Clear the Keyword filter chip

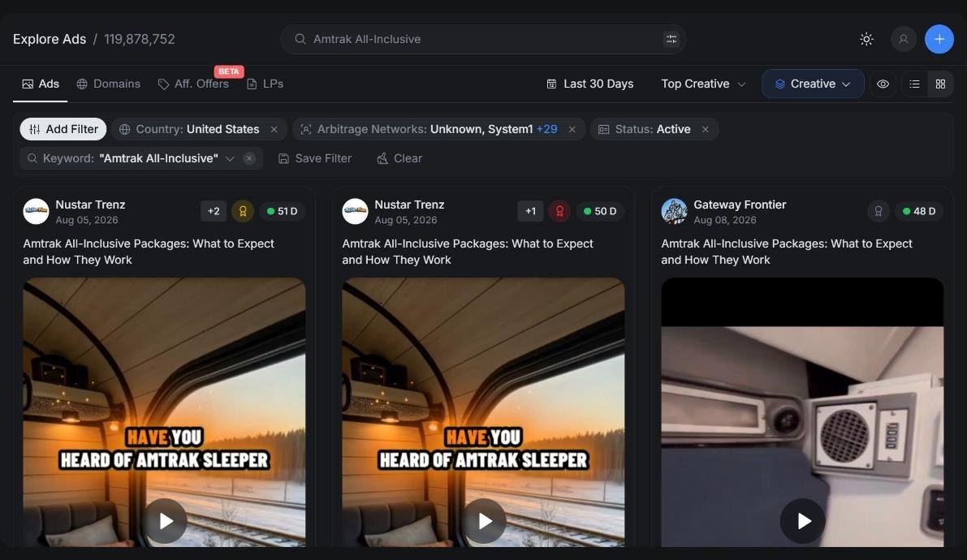pyautogui.click(x=249, y=158)
